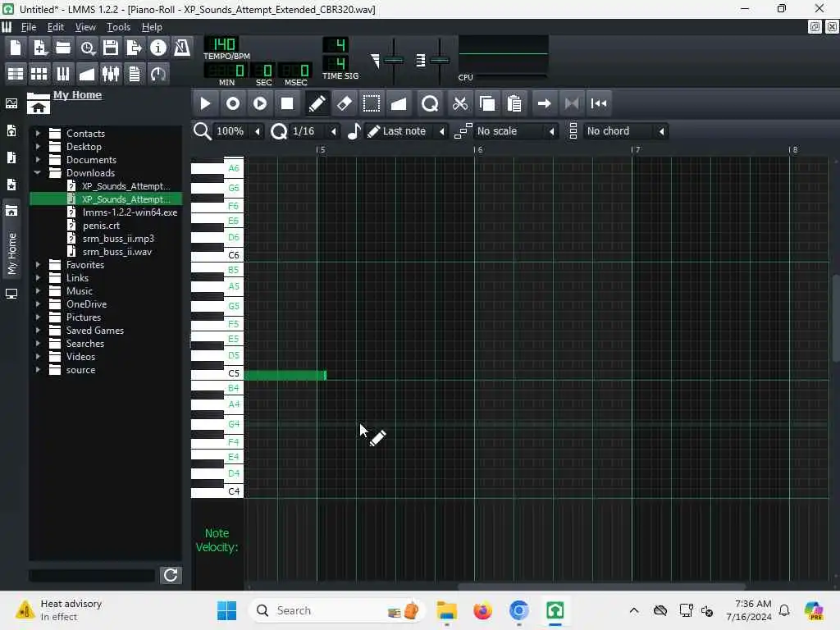Viewport: 840px width, 630px height.
Task: Toggle loop points button
Action: tap(572, 103)
